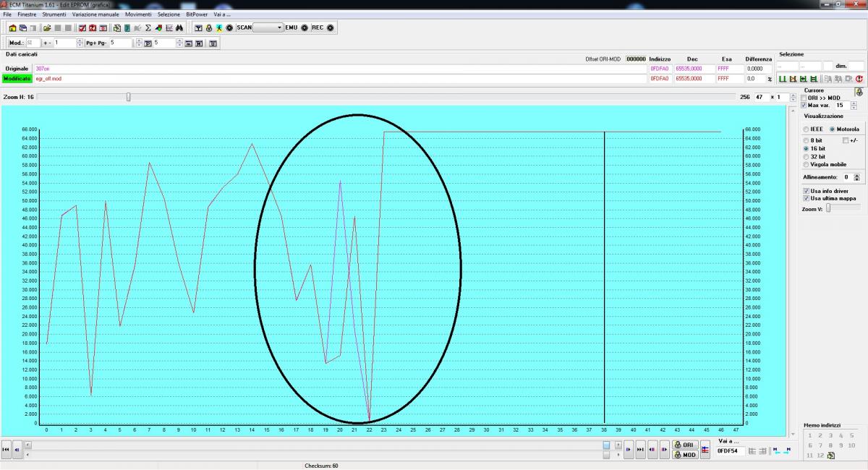The height and width of the screenshot is (470, 868).
Task: Click the Mod. text field
Action: click(x=33, y=43)
